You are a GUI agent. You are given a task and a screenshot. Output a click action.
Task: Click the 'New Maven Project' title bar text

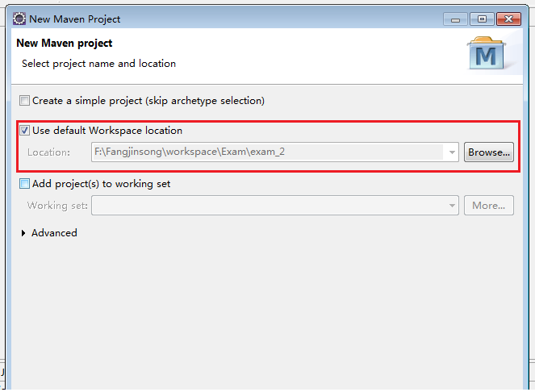(75, 19)
